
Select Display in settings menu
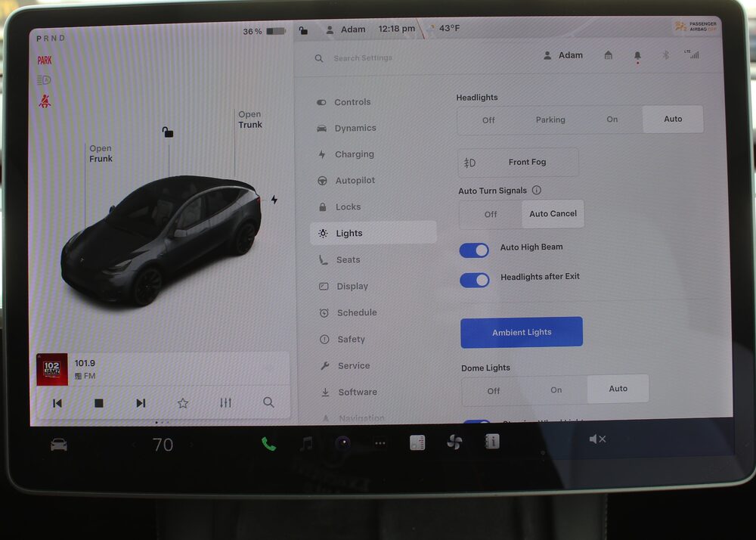352,287
